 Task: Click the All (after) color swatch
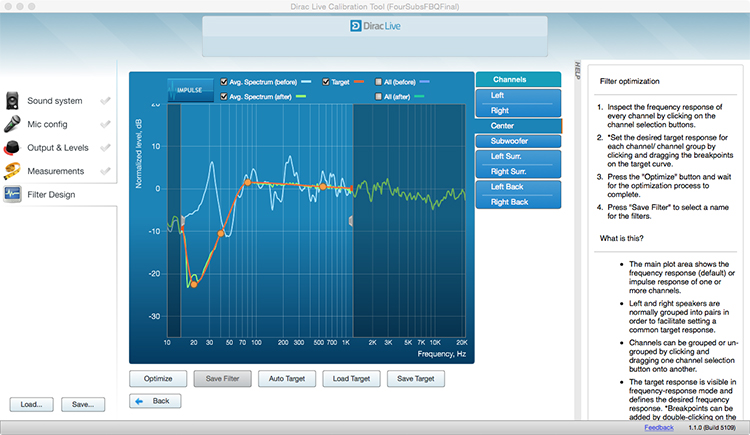pos(419,96)
